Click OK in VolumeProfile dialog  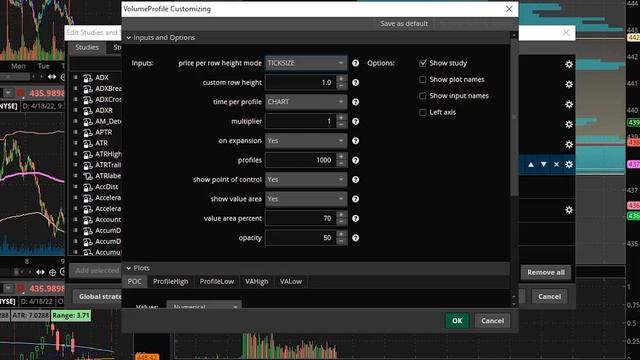[457, 321]
